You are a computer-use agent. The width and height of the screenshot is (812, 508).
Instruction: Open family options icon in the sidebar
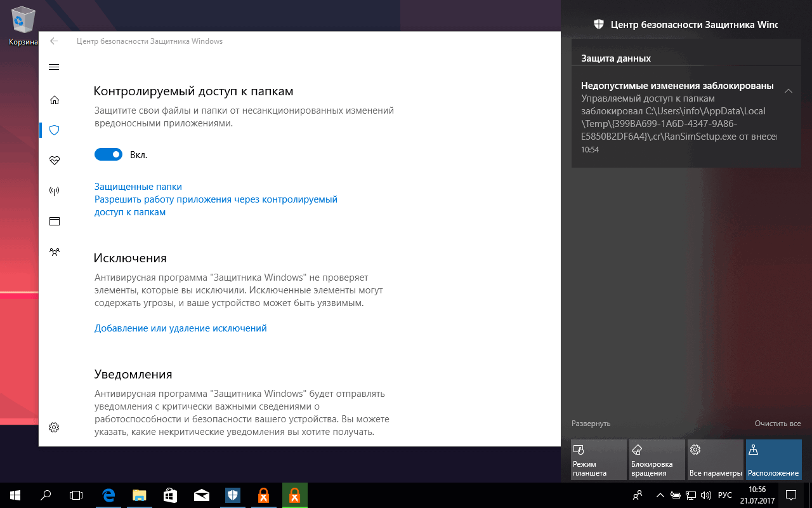click(x=54, y=252)
